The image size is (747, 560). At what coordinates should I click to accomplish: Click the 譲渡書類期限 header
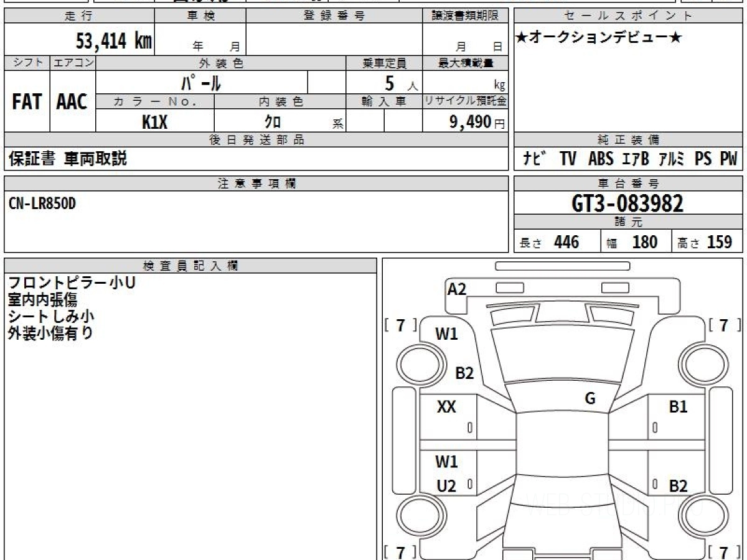coord(466,16)
